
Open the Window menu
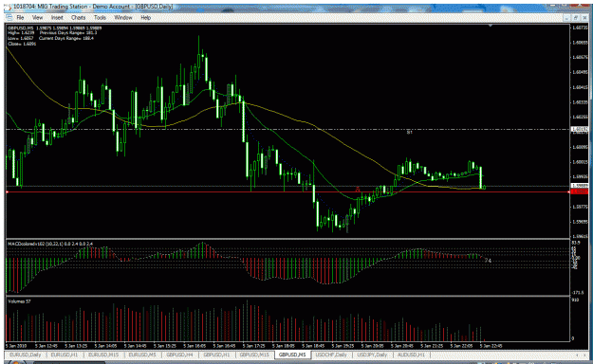[123, 17]
